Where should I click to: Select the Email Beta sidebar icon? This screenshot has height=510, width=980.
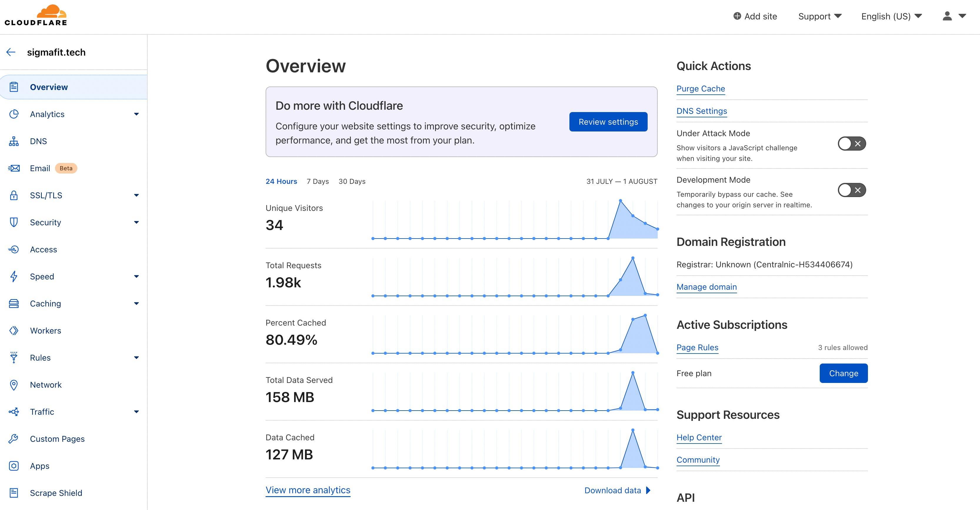[14, 168]
